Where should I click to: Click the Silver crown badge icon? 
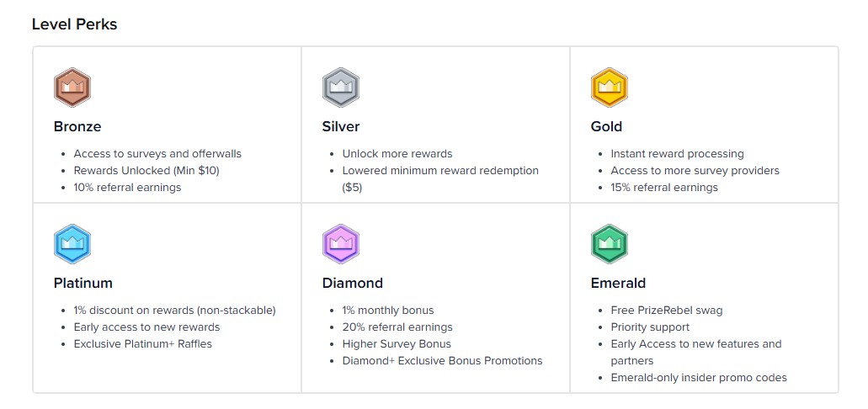[340, 88]
